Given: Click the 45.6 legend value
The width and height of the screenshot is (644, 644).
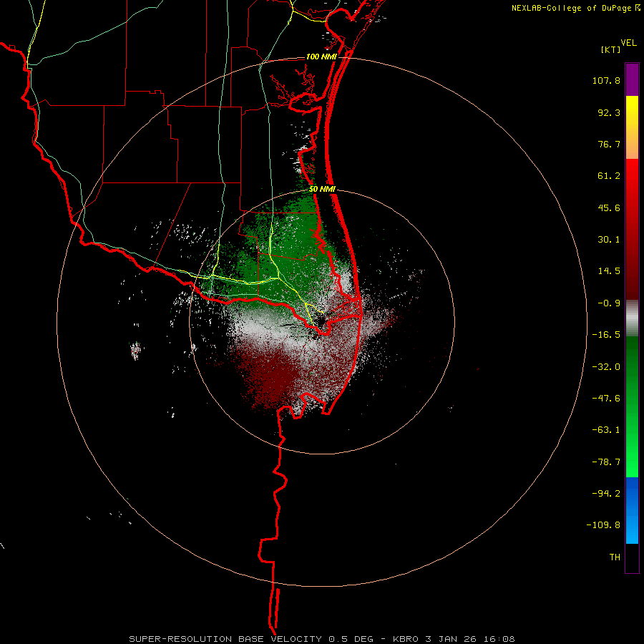Looking at the screenshot, I should point(609,208).
